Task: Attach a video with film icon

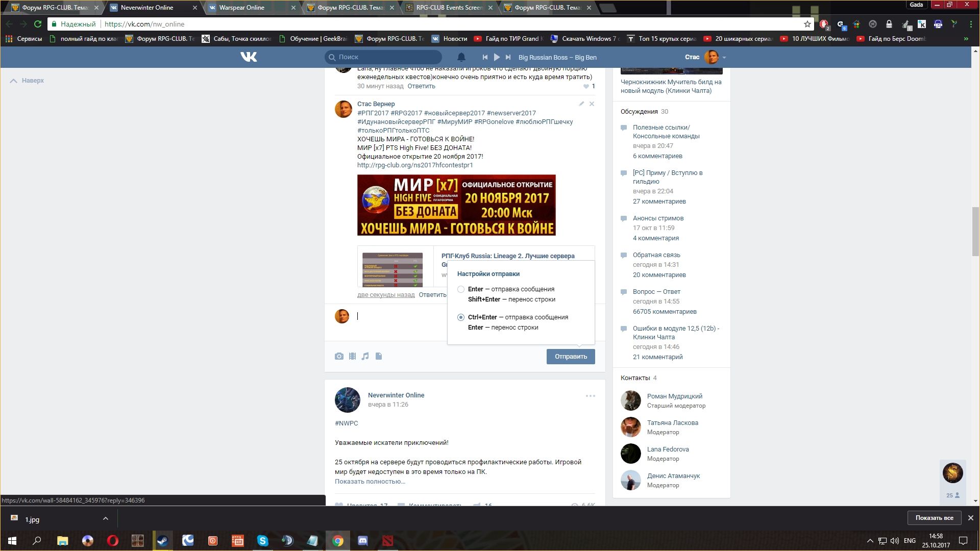Action: pos(352,356)
